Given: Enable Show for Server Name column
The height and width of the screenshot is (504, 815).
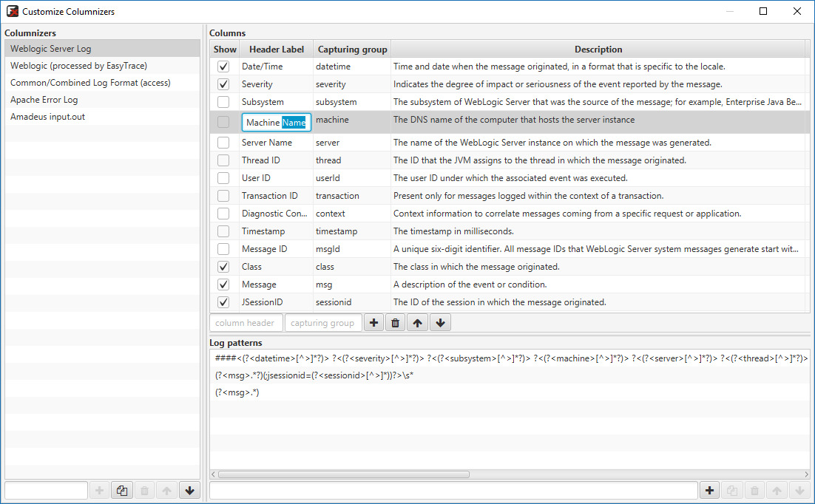Looking at the screenshot, I should (x=223, y=143).
